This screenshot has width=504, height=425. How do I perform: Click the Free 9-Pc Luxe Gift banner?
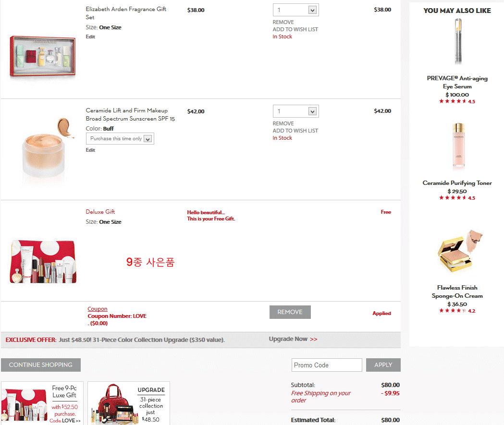coord(42,403)
